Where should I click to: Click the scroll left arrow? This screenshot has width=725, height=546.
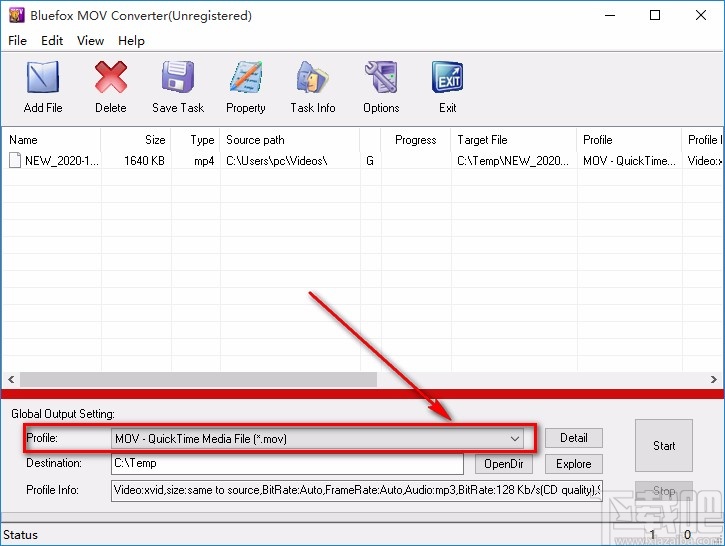[11, 380]
